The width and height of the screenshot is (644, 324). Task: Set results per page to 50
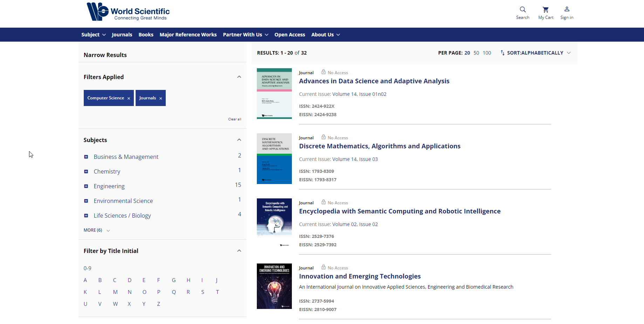(476, 53)
